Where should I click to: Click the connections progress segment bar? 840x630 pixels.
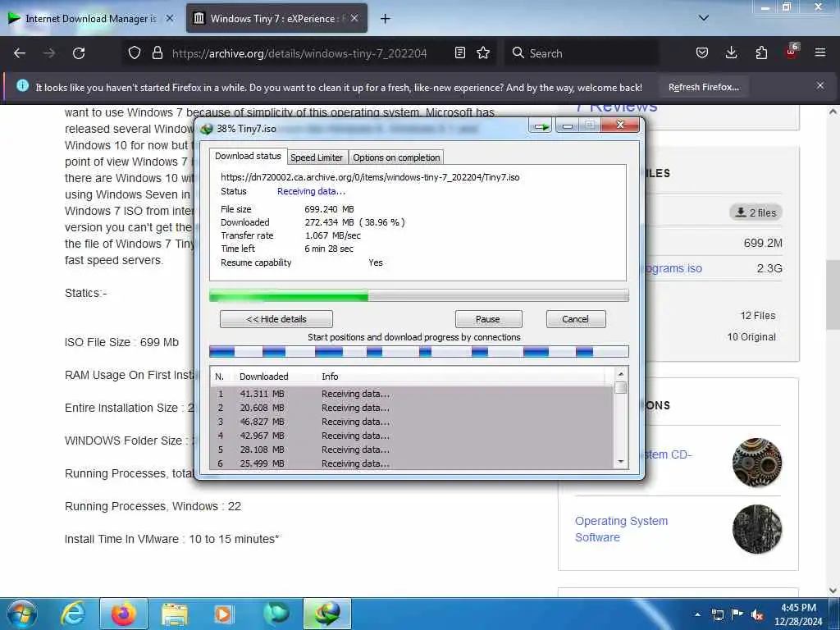click(419, 351)
